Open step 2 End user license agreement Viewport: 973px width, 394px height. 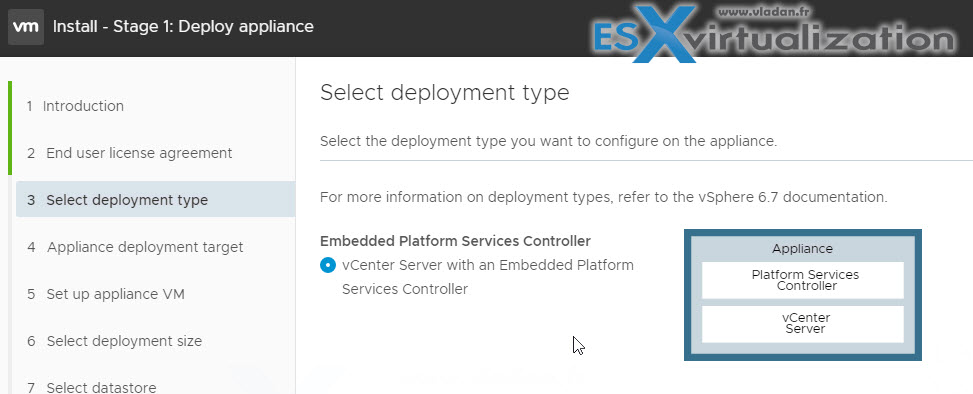(130, 153)
